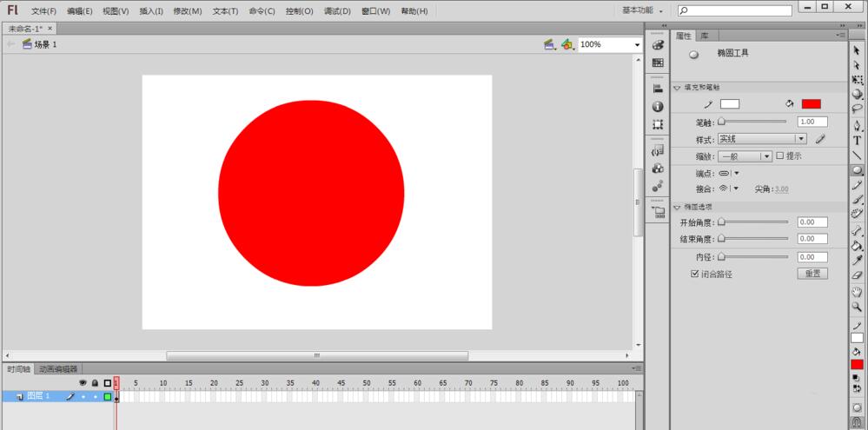868x430 pixels.
Task: Open the Color panel palette icon
Action: click(658, 45)
